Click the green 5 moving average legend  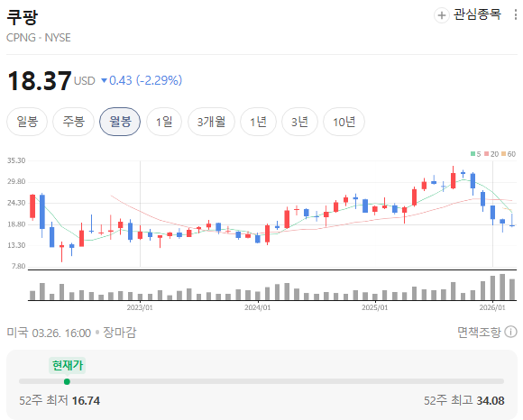click(x=475, y=154)
